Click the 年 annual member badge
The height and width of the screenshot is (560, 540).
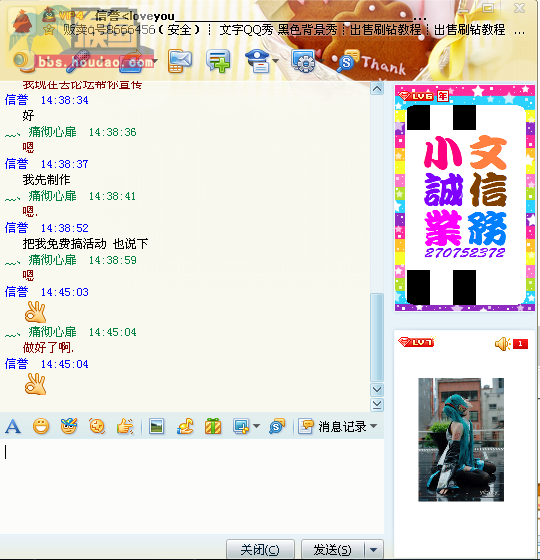[443, 96]
